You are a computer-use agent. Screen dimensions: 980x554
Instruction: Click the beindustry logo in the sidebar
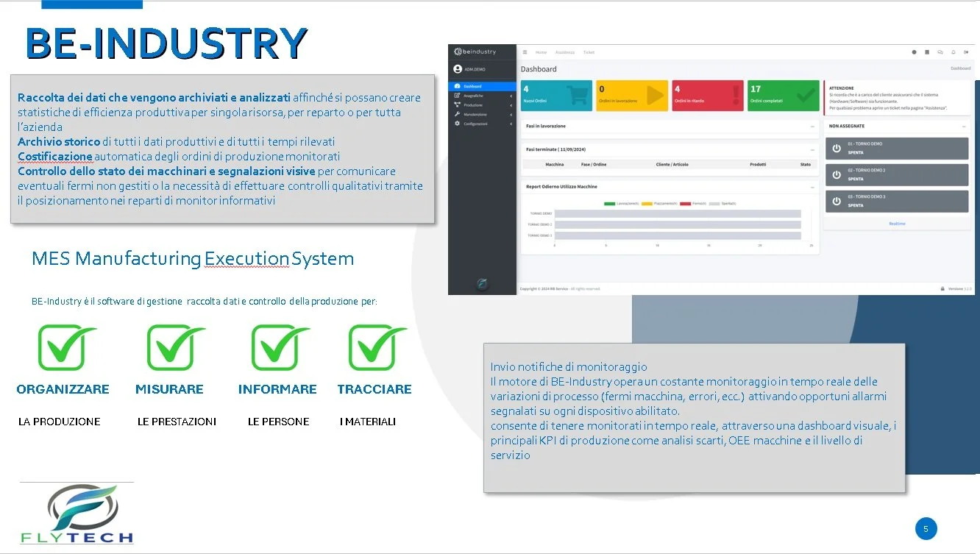tap(475, 52)
